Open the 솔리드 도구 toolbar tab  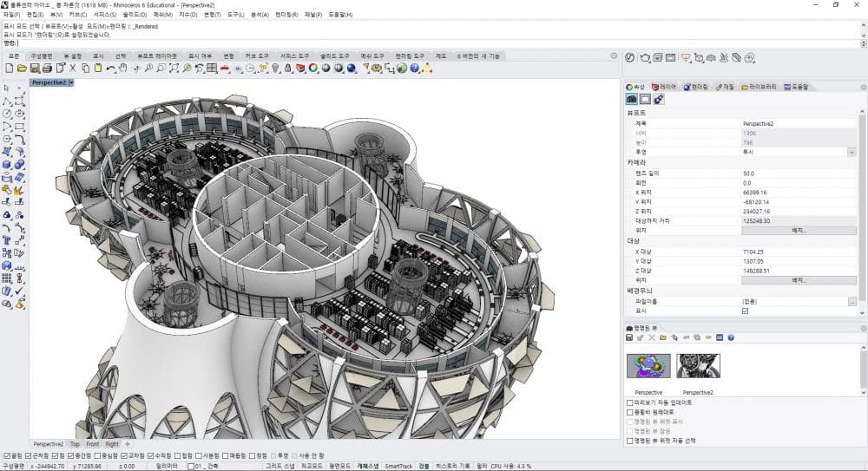coord(334,56)
